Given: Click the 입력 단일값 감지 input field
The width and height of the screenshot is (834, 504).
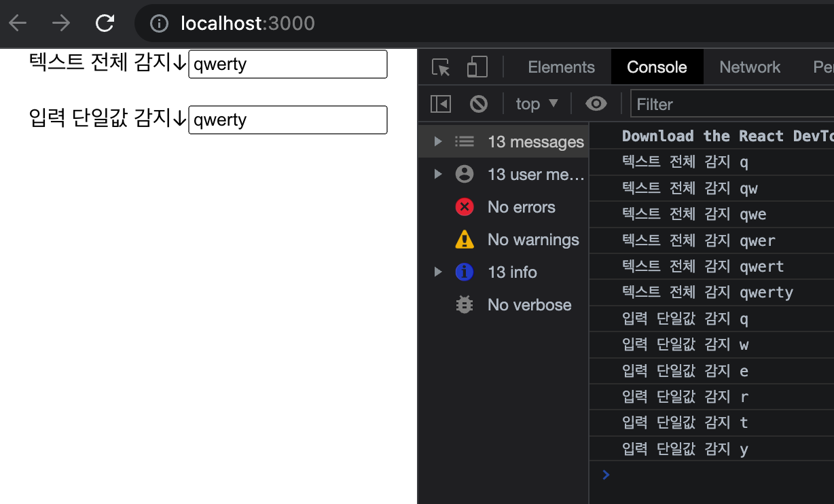Looking at the screenshot, I should [x=288, y=120].
